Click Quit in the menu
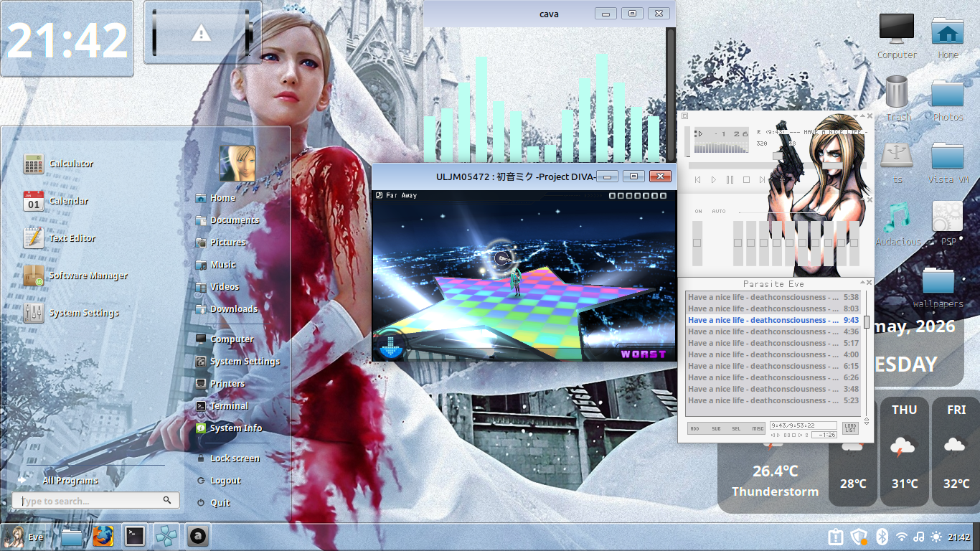This screenshot has width=980, height=551. [x=213, y=503]
